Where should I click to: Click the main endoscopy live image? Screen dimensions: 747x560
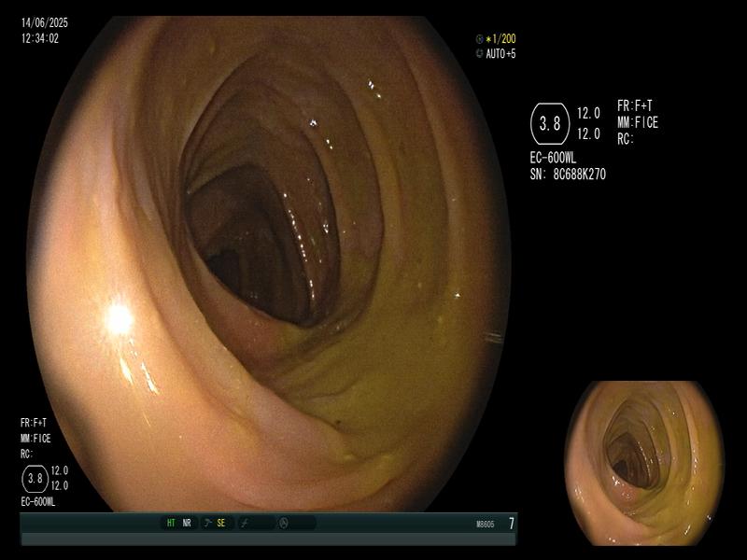pyautogui.click(x=269, y=264)
